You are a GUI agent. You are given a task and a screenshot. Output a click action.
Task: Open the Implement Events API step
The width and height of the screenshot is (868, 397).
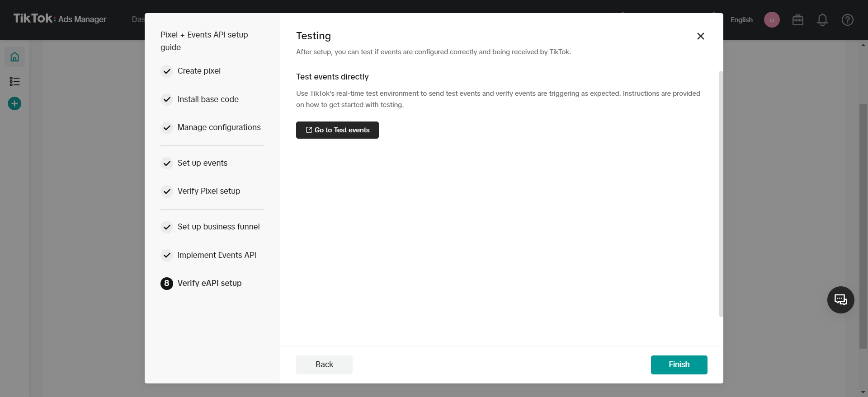217,255
